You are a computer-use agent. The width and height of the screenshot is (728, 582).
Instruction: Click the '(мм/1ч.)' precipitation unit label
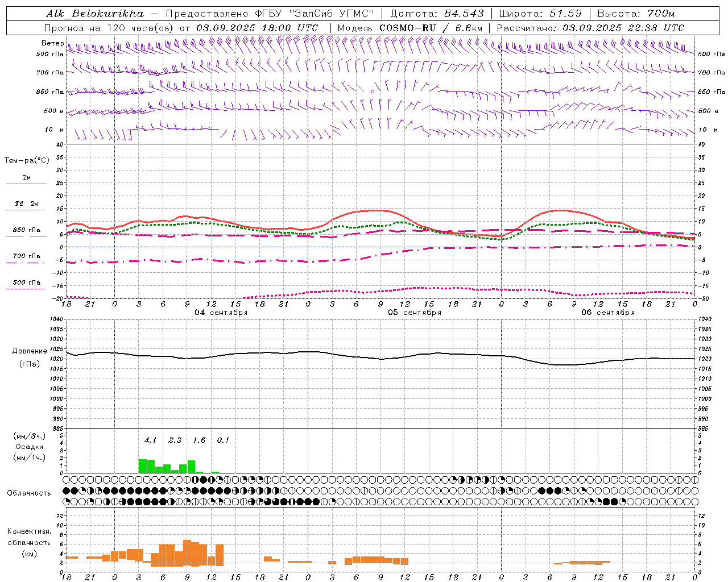pos(30,458)
